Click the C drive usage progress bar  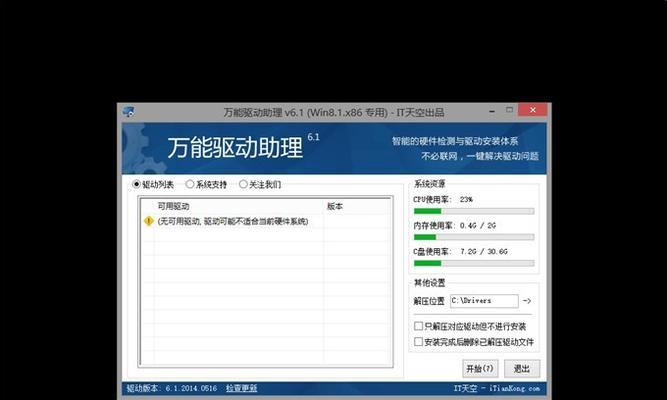[474, 263]
